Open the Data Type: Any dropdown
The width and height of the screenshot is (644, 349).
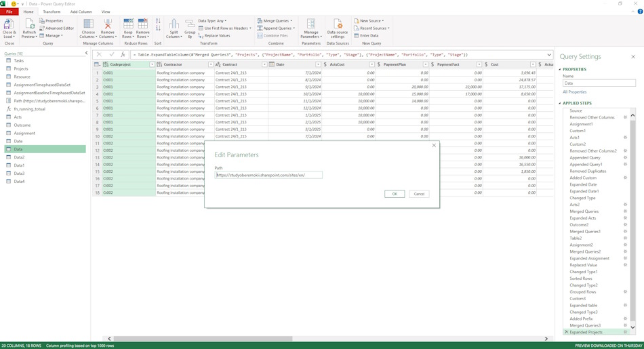(x=212, y=21)
